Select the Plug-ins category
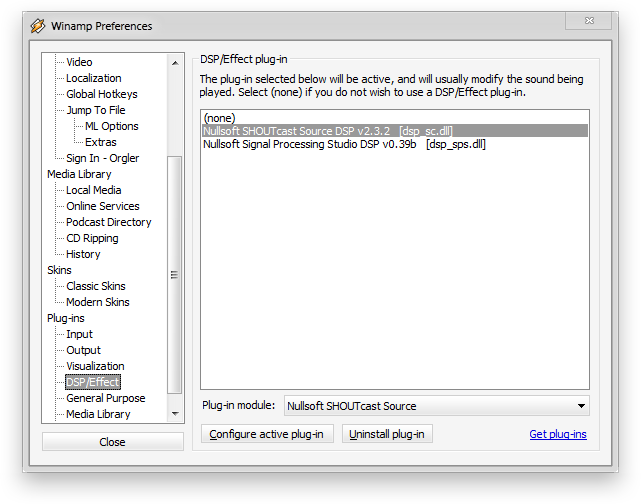The width and height of the screenshot is (641, 504). point(65,318)
